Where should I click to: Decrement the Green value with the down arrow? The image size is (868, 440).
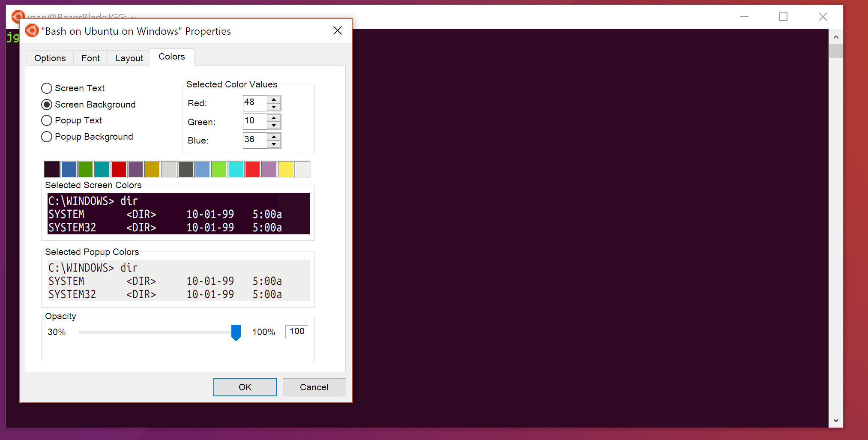pos(274,125)
